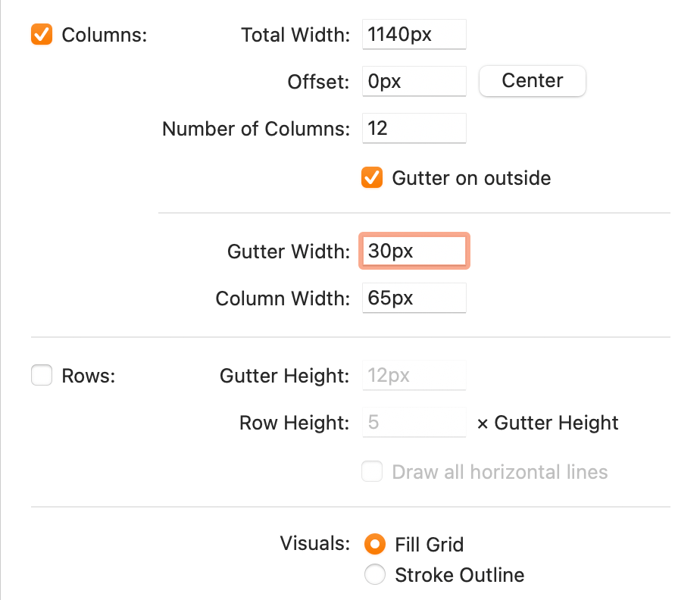Screen dimensions: 700x600
Task: Click the Column Width field
Action: pos(414,298)
